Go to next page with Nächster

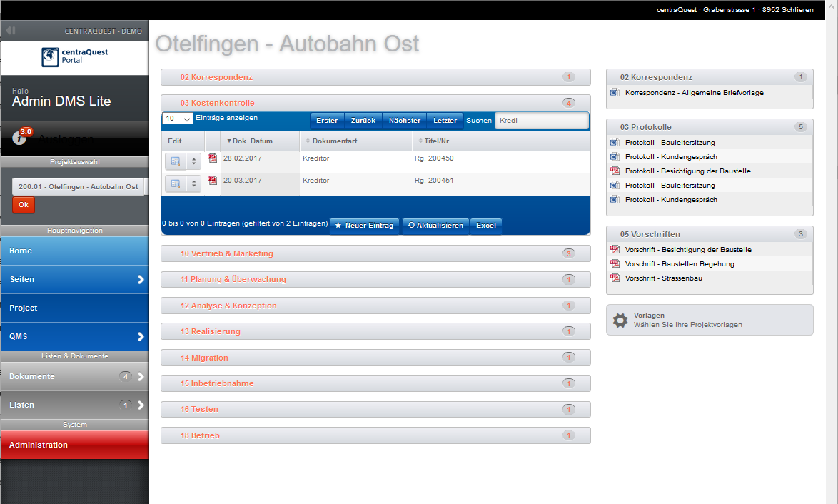tap(405, 121)
